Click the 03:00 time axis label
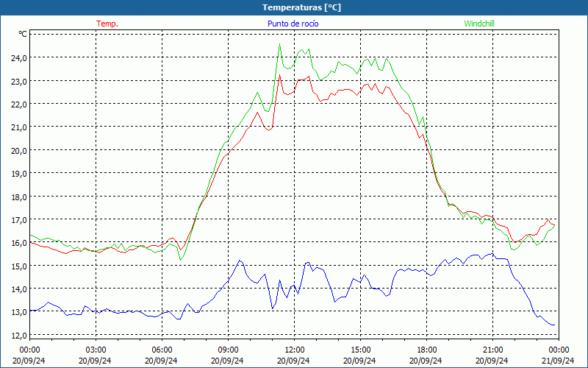This screenshot has height=368, width=588. click(x=96, y=350)
